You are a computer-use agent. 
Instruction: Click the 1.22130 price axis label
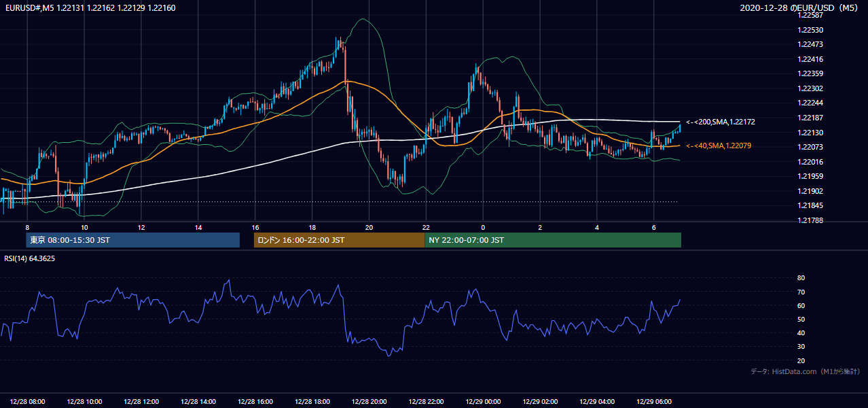click(x=811, y=133)
